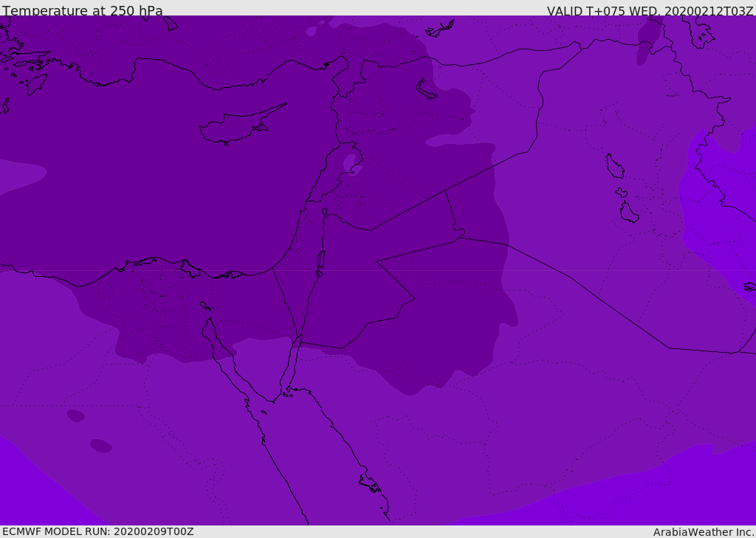Click the Sea of Galilee outline
The image size is (756, 538).
click(x=324, y=212)
